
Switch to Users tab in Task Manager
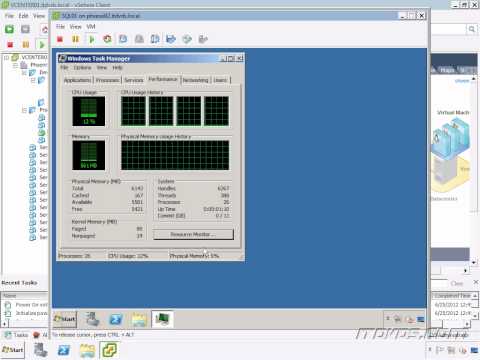(x=220, y=80)
